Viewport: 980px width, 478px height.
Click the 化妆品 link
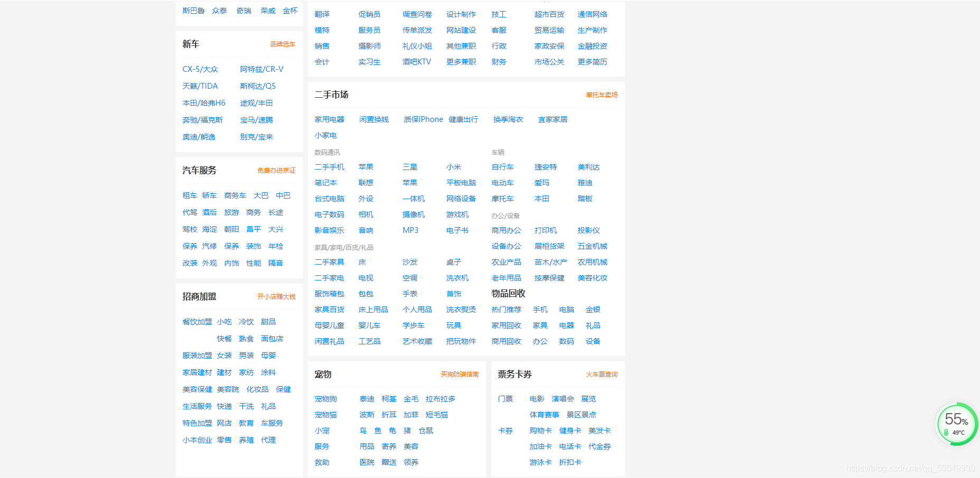[x=257, y=389]
